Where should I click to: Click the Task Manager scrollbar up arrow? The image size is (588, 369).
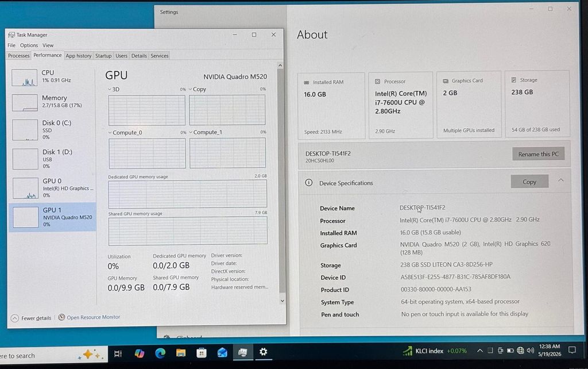(x=280, y=66)
